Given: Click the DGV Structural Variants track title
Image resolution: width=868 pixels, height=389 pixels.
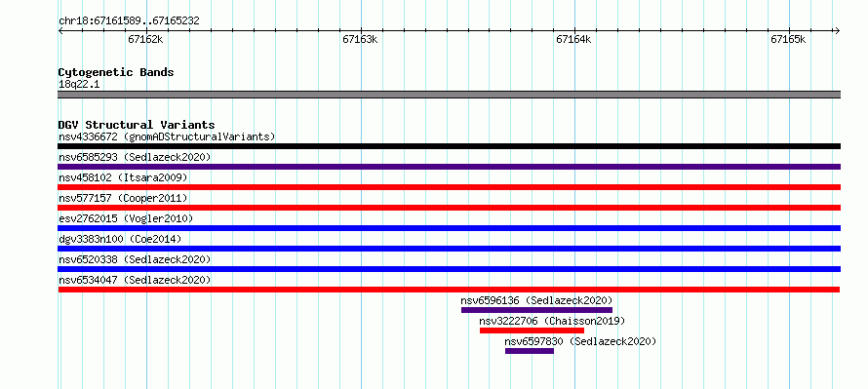Looking at the screenshot, I should [137, 125].
